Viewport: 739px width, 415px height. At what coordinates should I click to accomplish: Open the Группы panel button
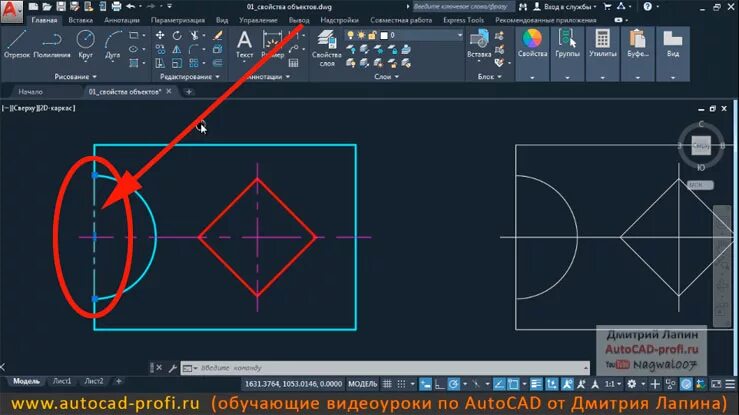click(x=567, y=53)
